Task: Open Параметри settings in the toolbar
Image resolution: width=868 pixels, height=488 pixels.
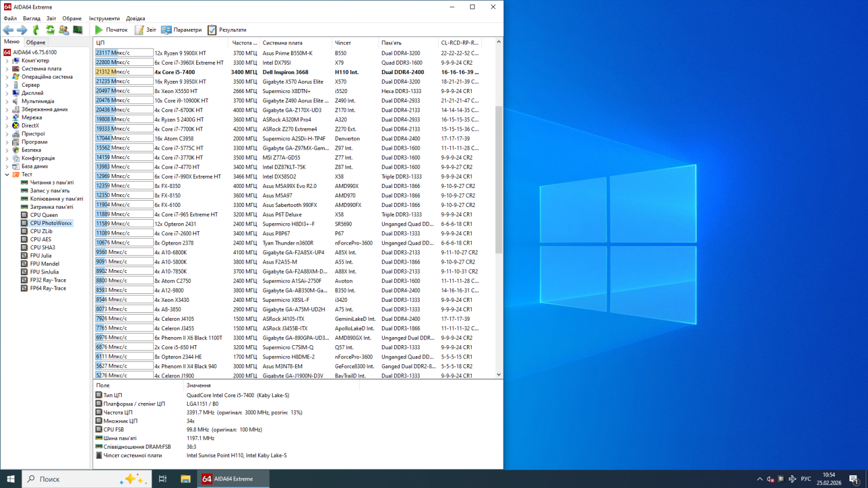Action: pos(181,29)
